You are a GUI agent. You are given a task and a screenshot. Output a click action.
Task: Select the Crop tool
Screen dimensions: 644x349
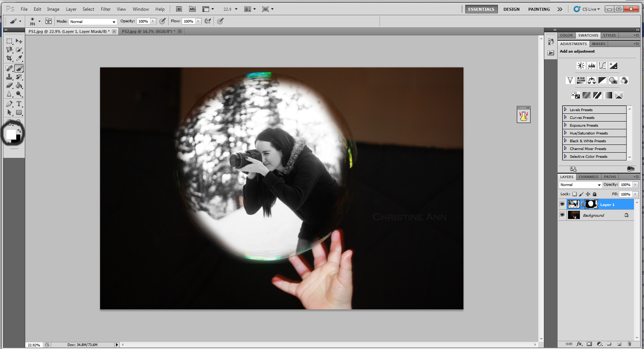[x=9, y=58]
